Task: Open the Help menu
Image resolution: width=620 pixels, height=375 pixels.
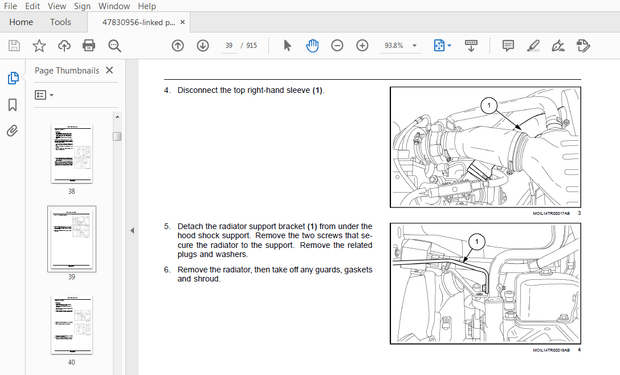Action: (x=147, y=6)
